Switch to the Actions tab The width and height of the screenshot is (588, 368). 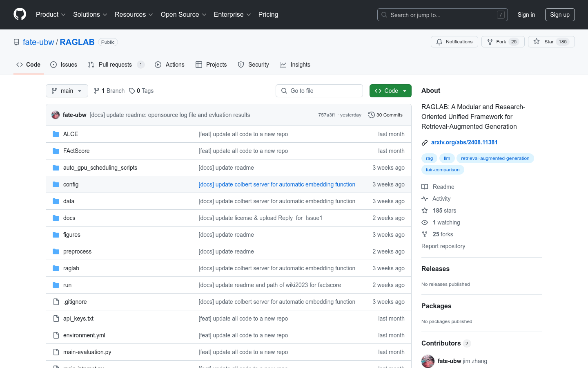click(169, 65)
